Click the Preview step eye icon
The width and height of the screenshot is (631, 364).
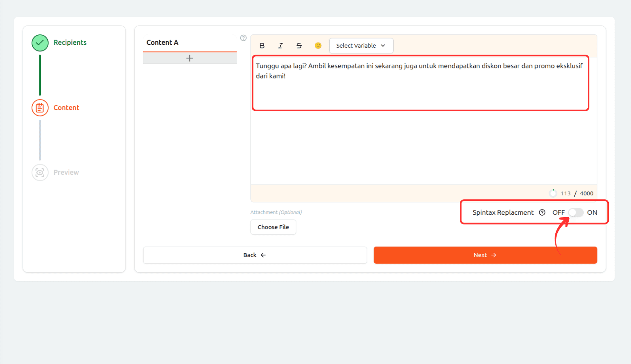pos(40,173)
